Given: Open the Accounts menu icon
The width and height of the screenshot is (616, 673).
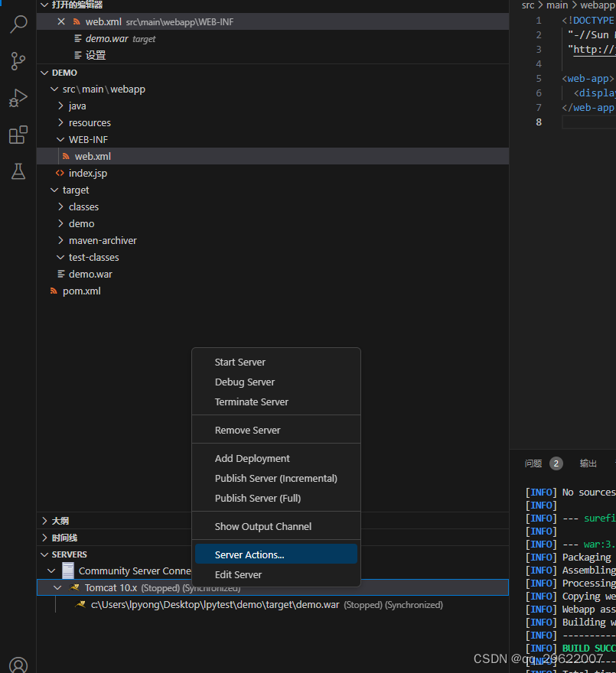Looking at the screenshot, I should [18, 665].
